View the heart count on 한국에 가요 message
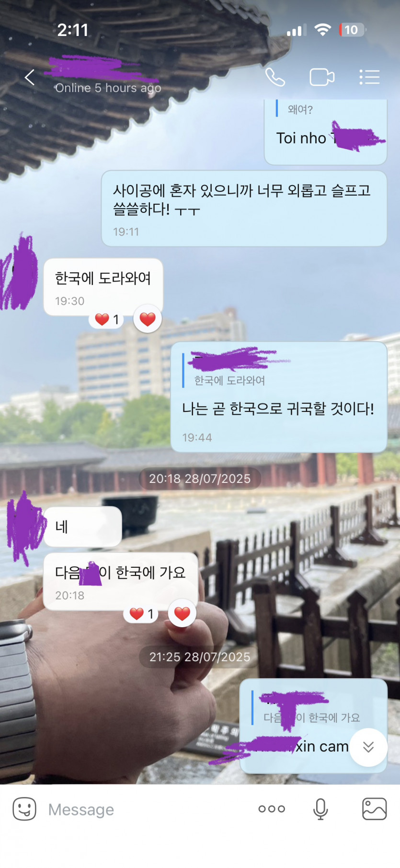Screen dimensions: 400x868 [x=141, y=614]
